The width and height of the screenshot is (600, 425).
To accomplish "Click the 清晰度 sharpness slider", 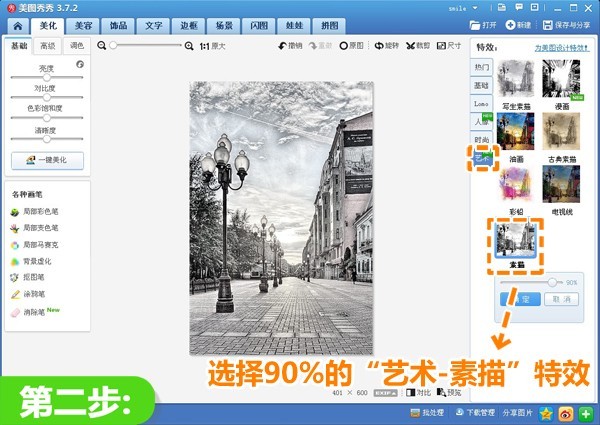I will click(x=47, y=139).
